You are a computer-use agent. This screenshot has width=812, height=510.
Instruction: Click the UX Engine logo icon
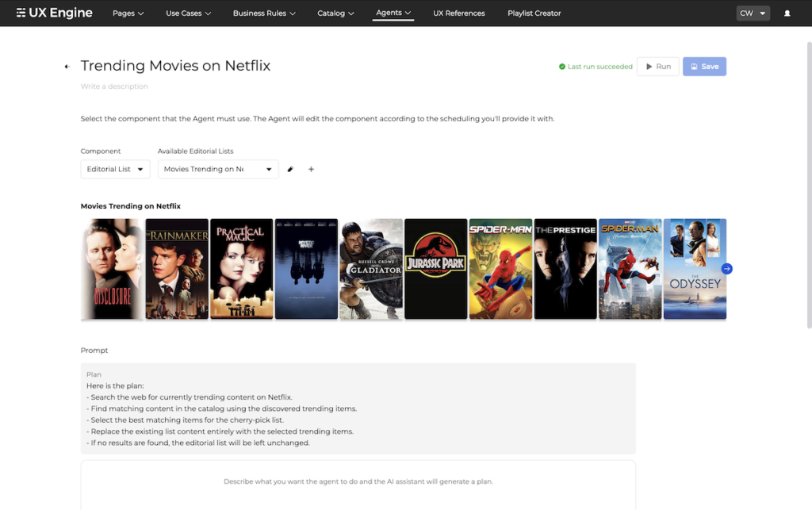pos(21,13)
